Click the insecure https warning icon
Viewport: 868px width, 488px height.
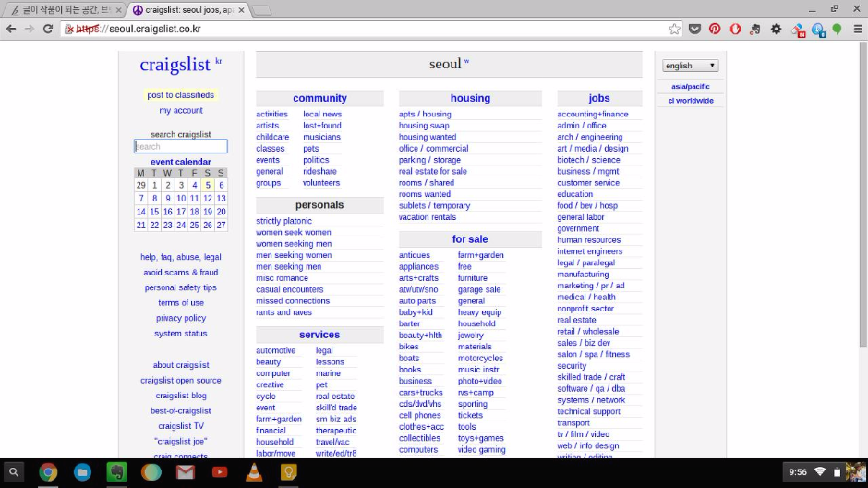[x=69, y=29]
